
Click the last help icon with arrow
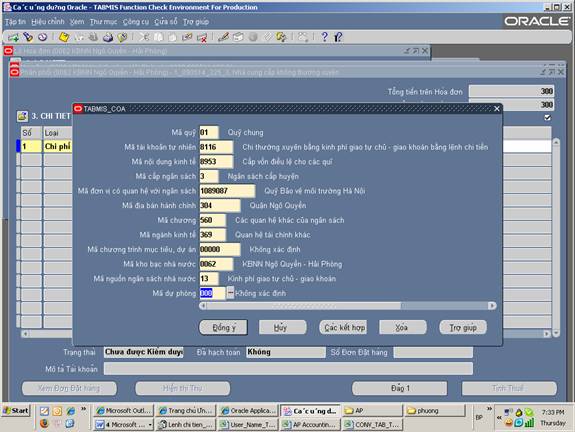tap(338, 37)
